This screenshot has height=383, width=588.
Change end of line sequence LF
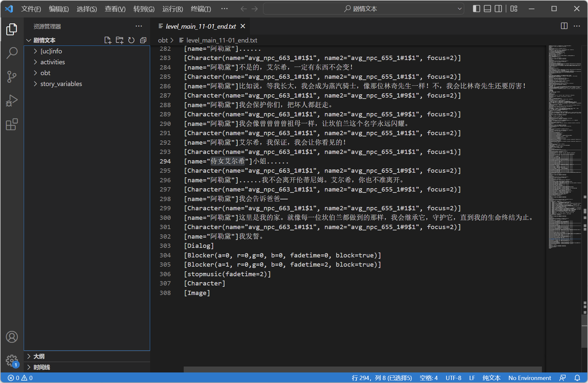(472, 378)
